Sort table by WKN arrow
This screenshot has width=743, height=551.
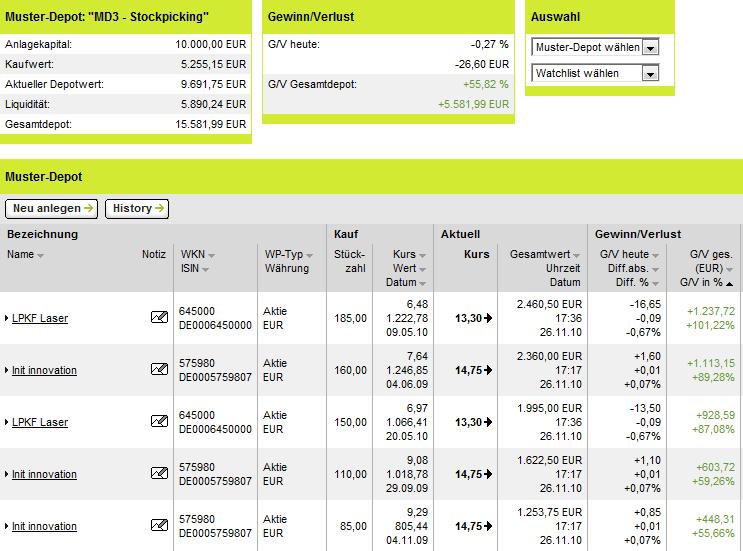[x=211, y=255]
